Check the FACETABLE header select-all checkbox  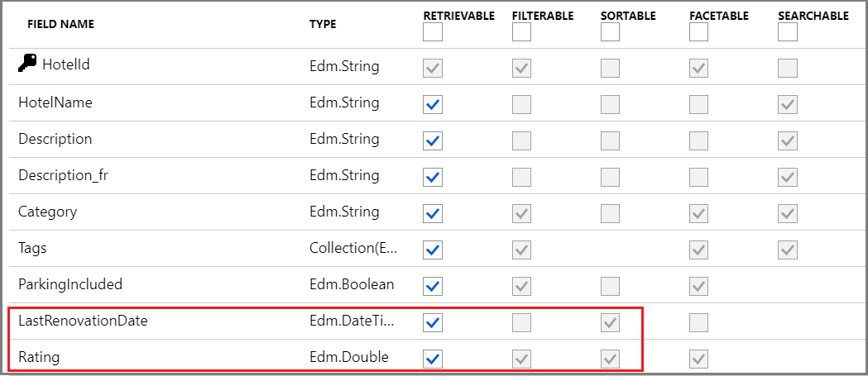click(x=699, y=32)
